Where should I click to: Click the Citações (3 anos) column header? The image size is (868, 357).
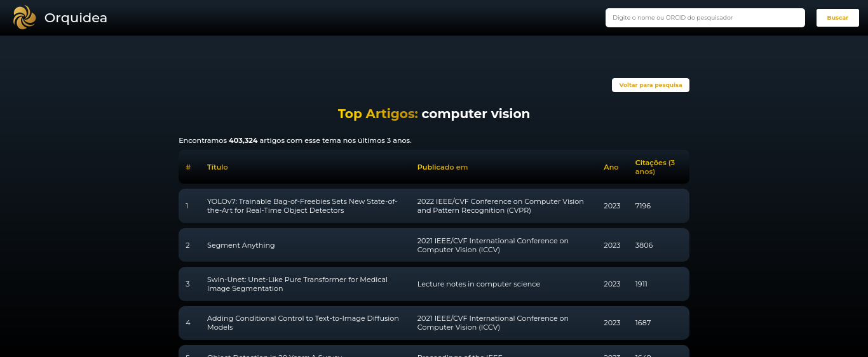[x=654, y=167]
